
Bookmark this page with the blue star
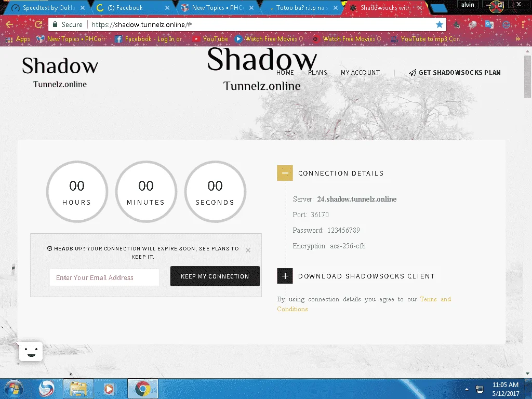439,24
